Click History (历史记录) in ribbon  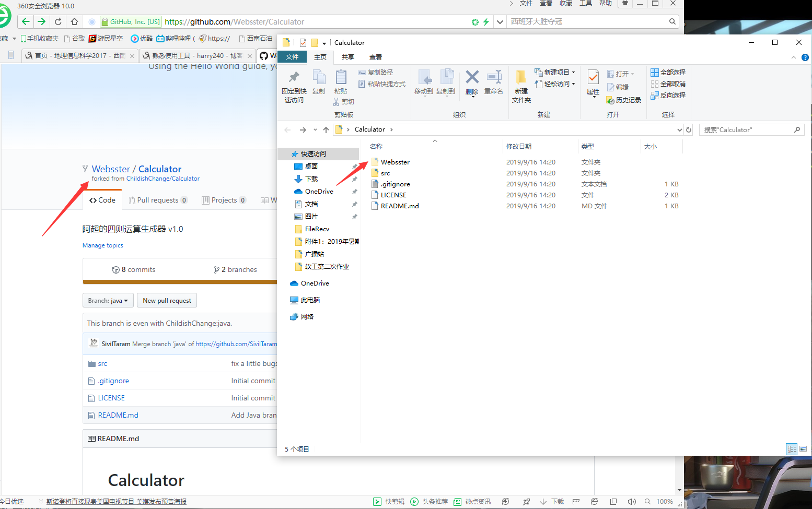tap(623, 100)
